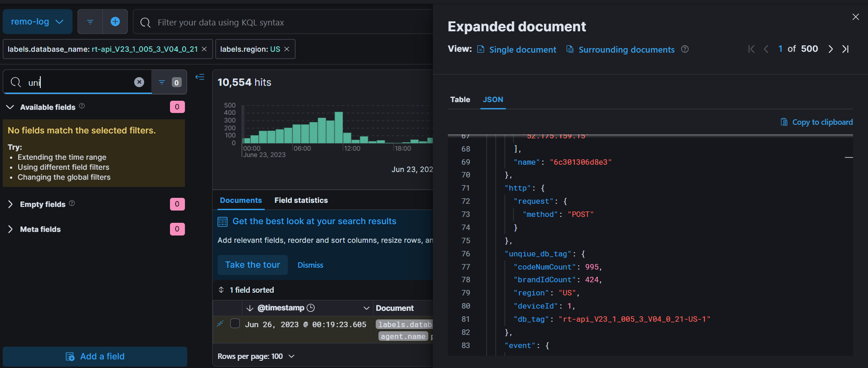Open the saved query filter menu icon
The height and width of the screenshot is (368, 868).
point(90,22)
